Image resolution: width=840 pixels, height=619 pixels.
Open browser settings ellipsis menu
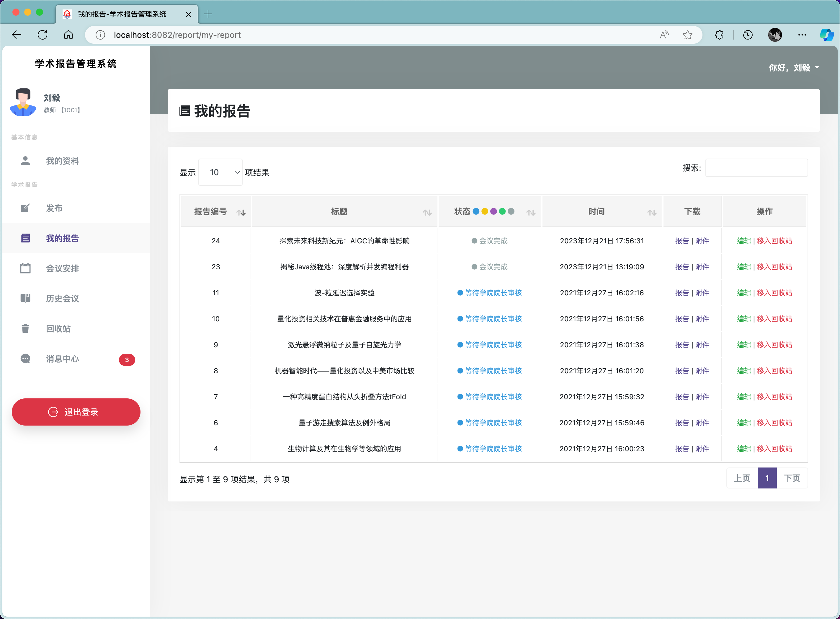click(x=802, y=35)
